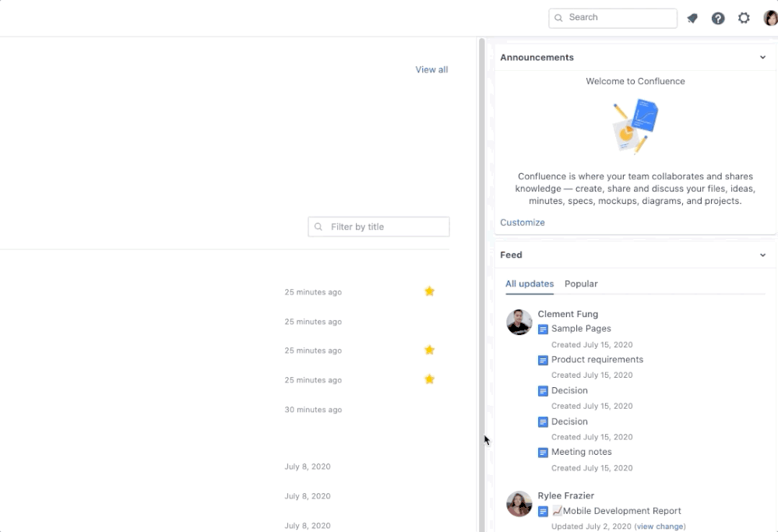
Task: Click Created July 15, 2020 under Sample Pages
Action: coord(592,344)
